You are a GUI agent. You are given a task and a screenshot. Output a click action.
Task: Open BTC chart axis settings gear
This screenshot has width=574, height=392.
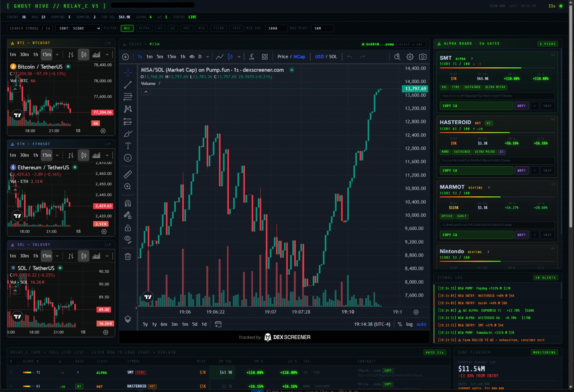pos(103,131)
